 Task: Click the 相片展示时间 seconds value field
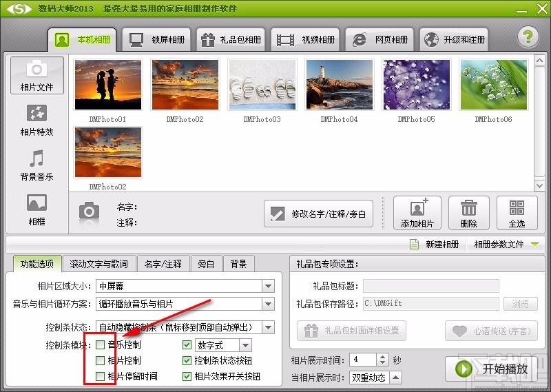tap(364, 360)
